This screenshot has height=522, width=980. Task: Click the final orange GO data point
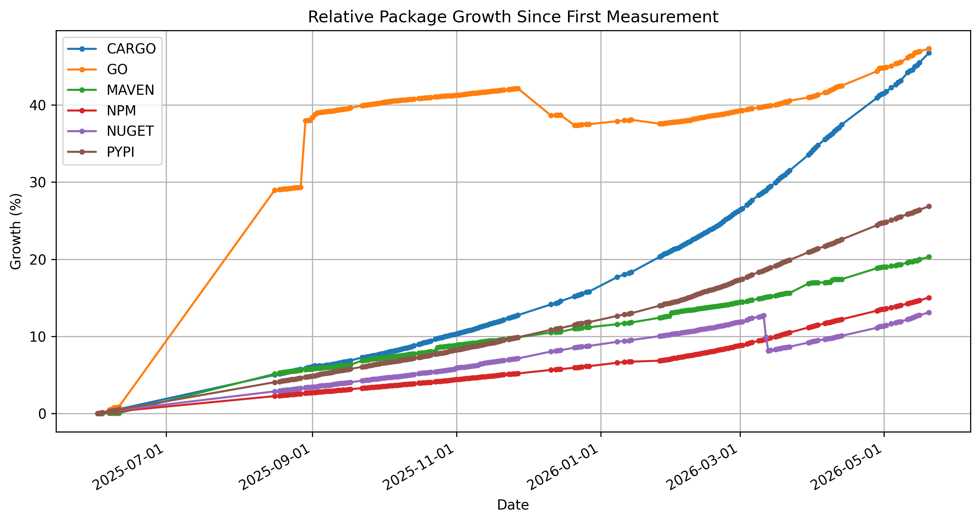click(929, 49)
